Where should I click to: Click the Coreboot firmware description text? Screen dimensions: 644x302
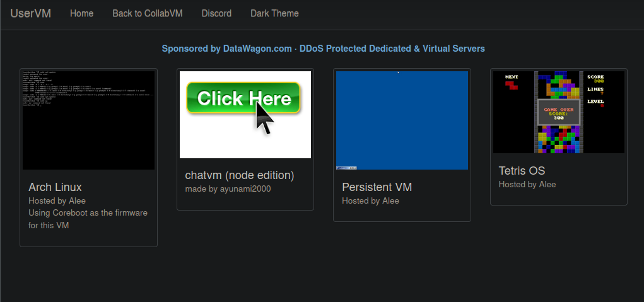[x=88, y=219]
